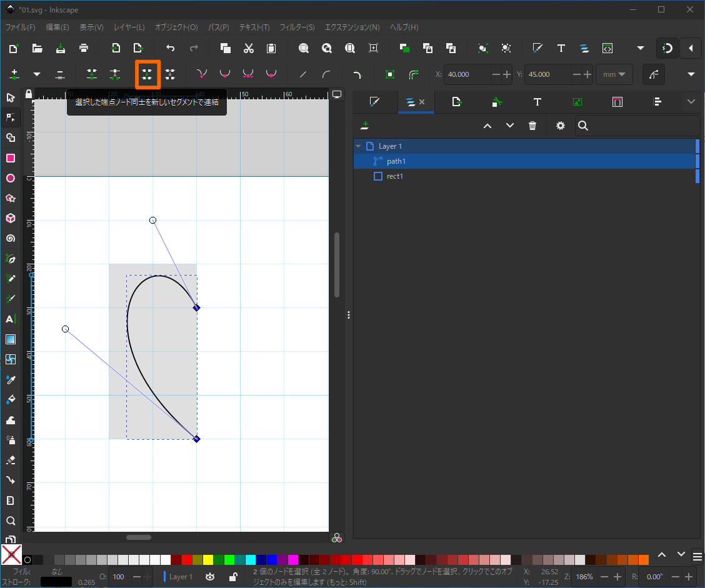Select the Gradient tool
The width and height of the screenshot is (705, 588).
(11, 339)
